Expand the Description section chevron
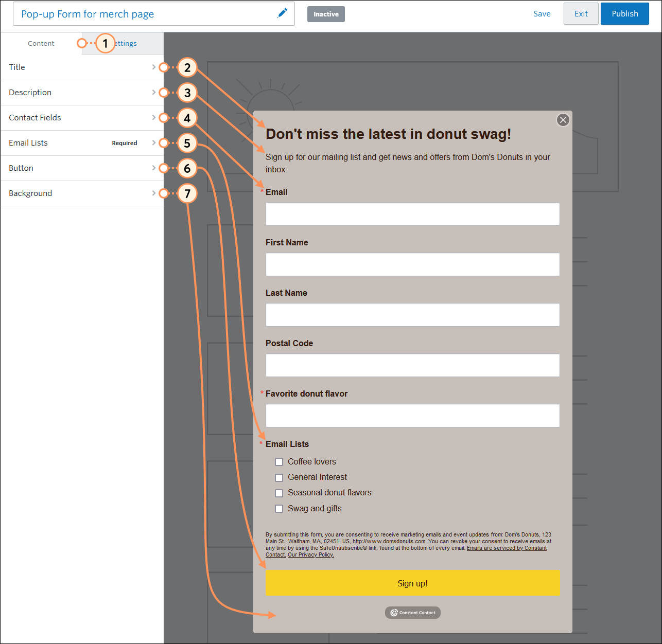 coord(153,92)
